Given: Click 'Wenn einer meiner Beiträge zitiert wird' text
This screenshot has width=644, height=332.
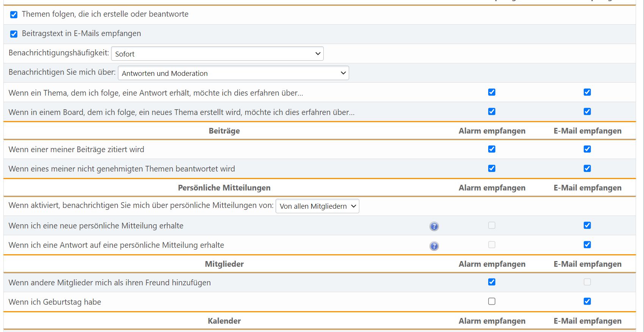Looking at the screenshot, I should pyautogui.click(x=76, y=149).
